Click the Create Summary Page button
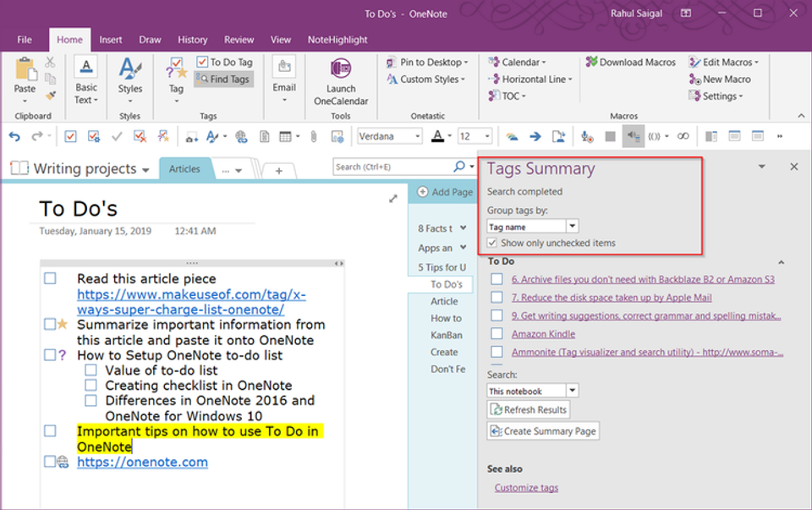812x510 pixels. tap(543, 430)
